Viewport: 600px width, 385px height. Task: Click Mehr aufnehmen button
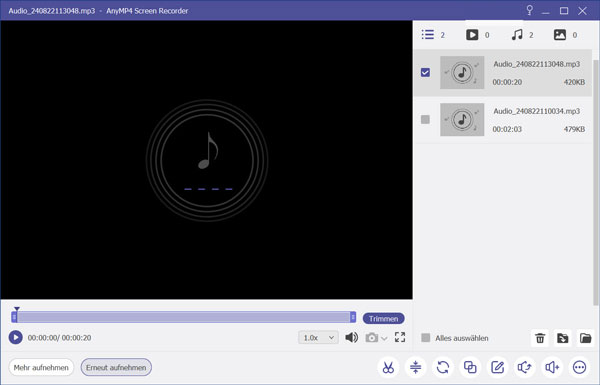coord(41,367)
